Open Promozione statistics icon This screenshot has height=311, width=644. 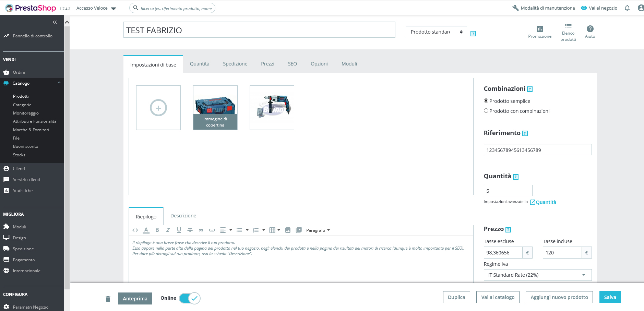click(540, 32)
